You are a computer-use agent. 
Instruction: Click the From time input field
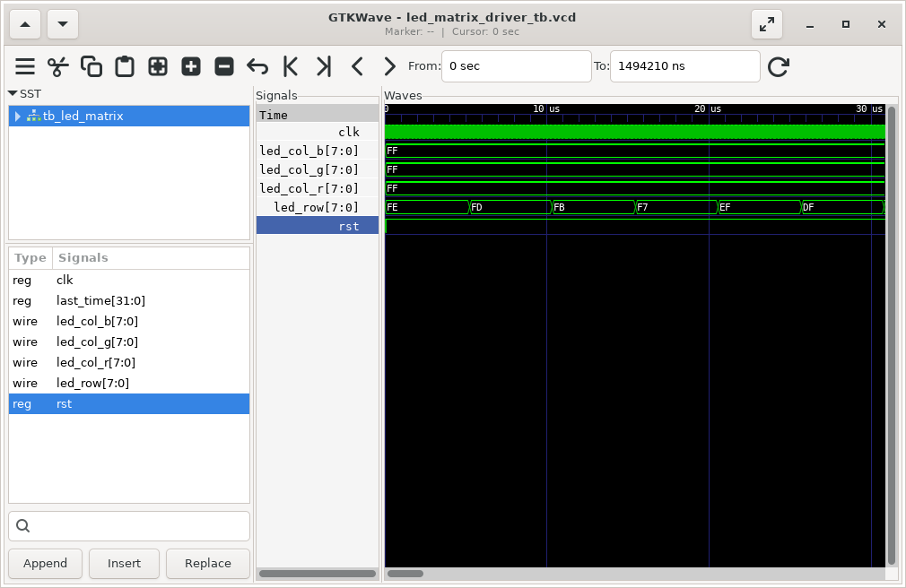coord(516,66)
